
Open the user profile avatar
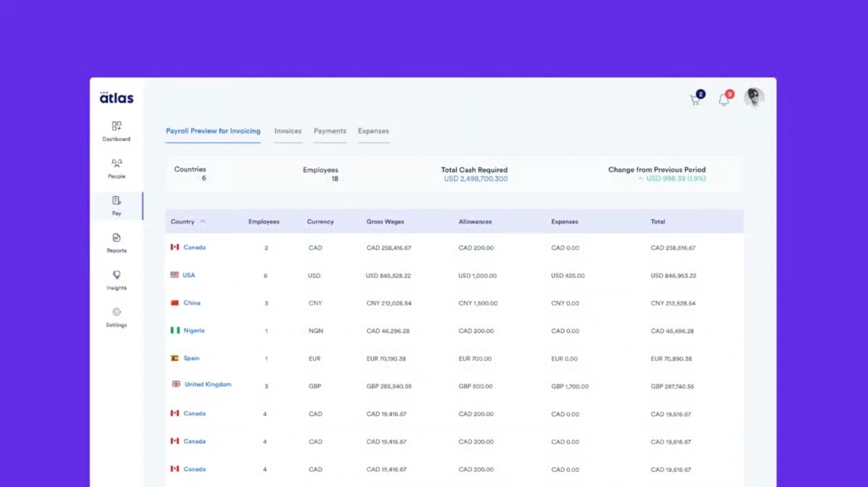[x=754, y=98]
